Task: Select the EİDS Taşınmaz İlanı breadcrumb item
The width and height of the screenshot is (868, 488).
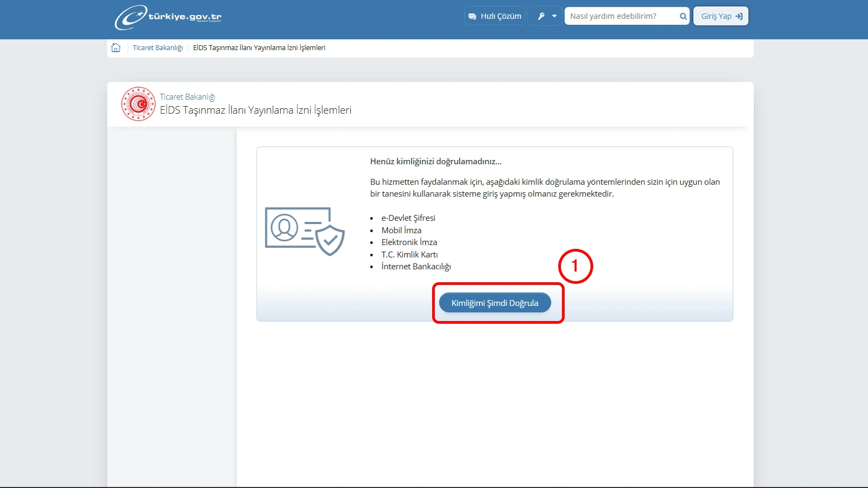Action: pos(259,48)
